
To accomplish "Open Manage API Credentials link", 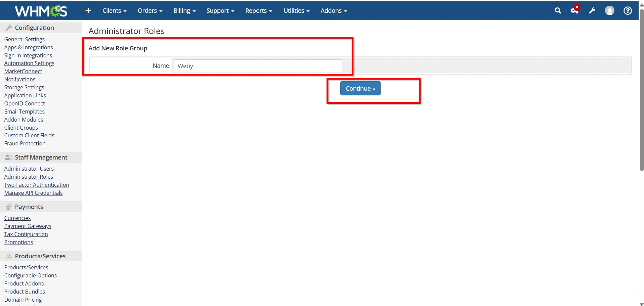I will (x=34, y=193).
